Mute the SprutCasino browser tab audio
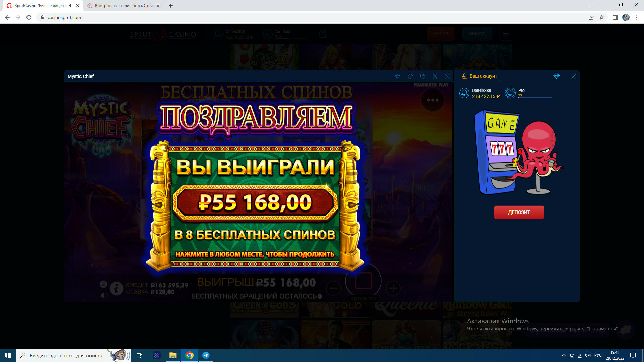The width and height of the screenshot is (644, 362). coord(71,6)
